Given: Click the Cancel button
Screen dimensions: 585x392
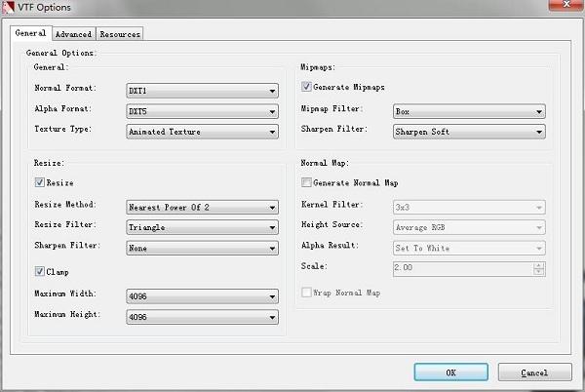Looking at the screenshot, I should coord(534,372).
